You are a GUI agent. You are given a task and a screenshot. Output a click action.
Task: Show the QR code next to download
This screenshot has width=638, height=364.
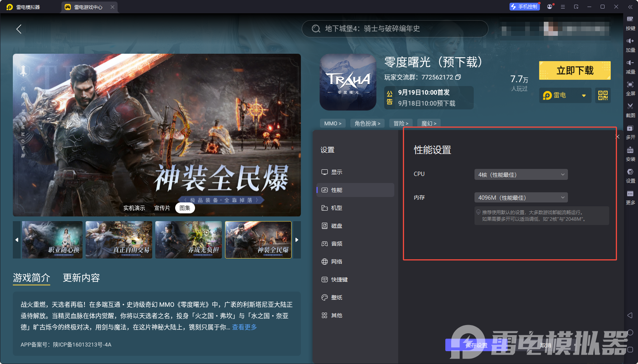coord(603,95)
